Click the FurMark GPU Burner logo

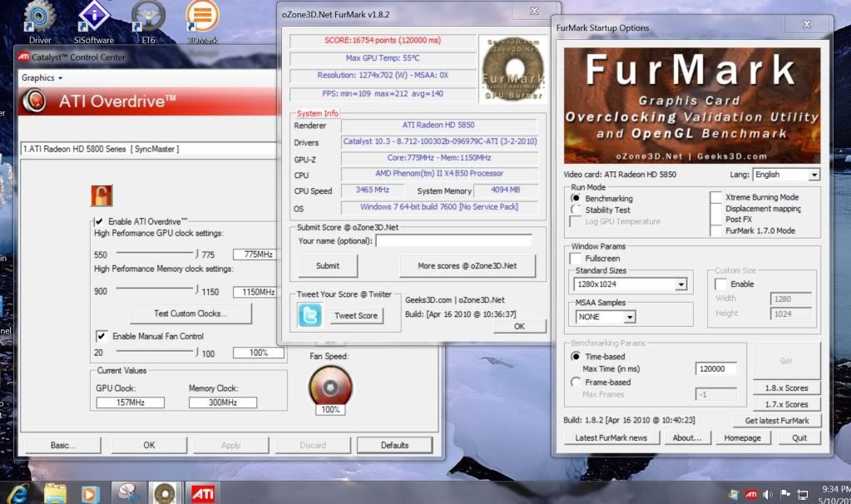pos(513,69)
